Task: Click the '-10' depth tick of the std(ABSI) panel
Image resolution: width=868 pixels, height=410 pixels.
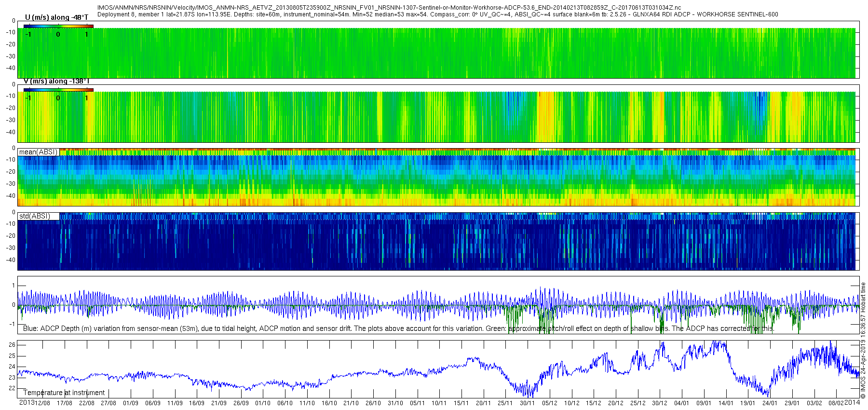Action: tap(11, 224)
